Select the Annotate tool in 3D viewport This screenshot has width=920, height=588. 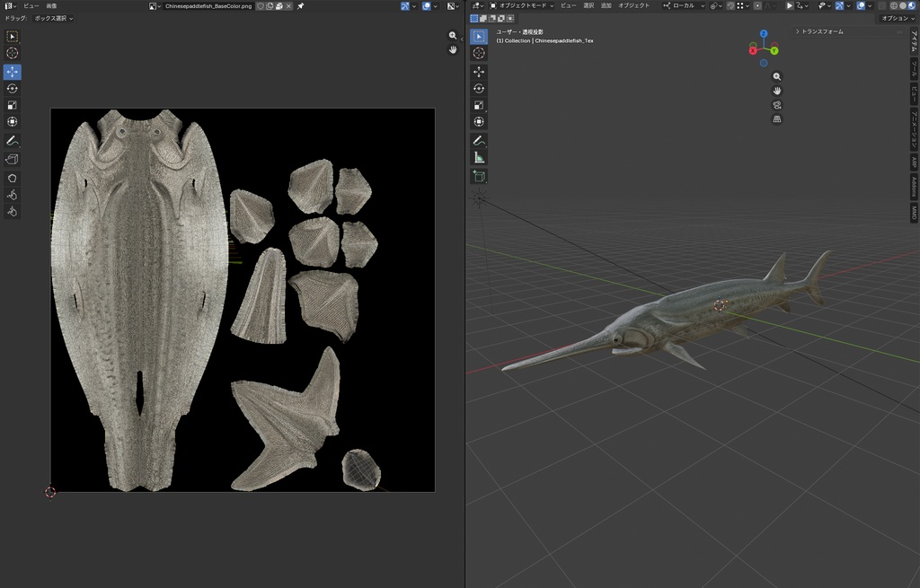479,141
